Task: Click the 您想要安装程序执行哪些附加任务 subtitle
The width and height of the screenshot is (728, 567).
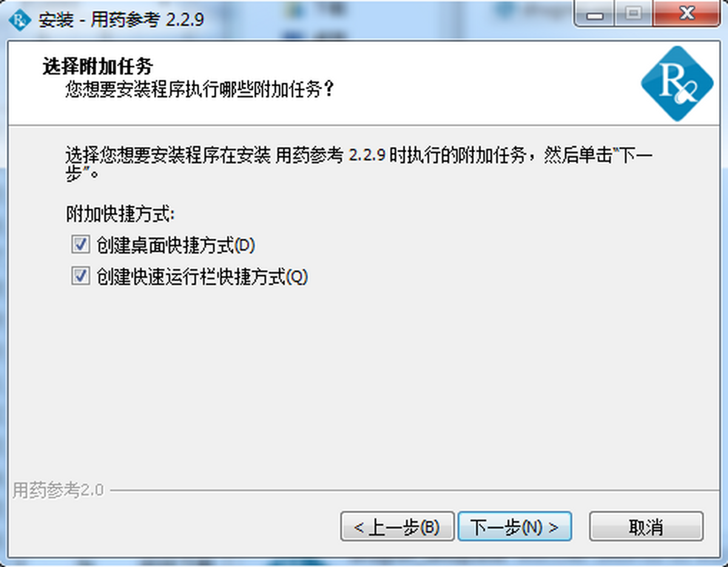Action: tap(200, 90)
